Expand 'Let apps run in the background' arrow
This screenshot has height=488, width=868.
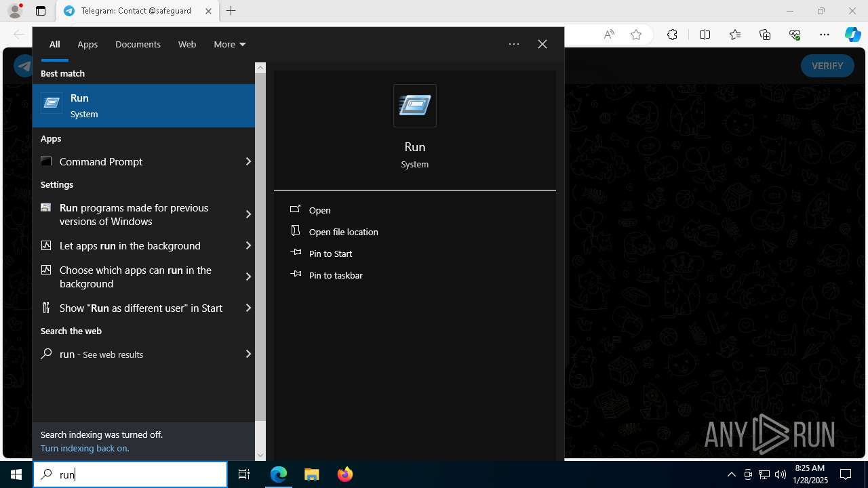click(248, 245)
